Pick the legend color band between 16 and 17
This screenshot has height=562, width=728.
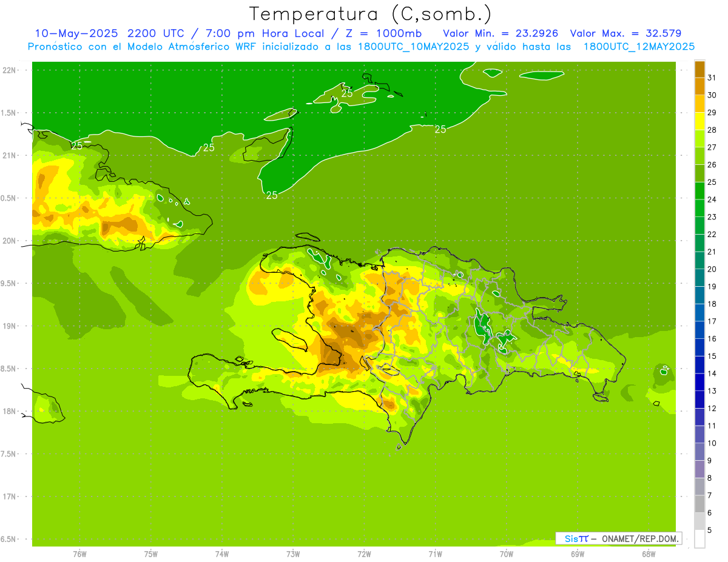pos(699,330)
